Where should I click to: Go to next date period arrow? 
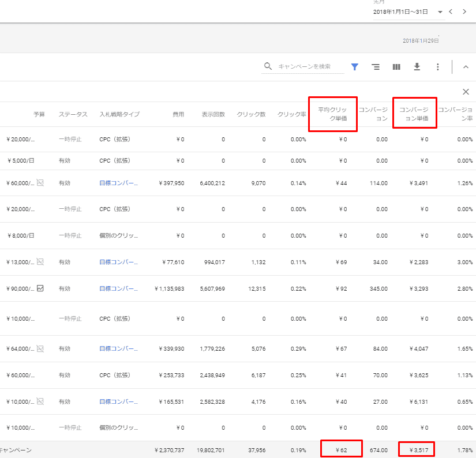click(464, 12)
